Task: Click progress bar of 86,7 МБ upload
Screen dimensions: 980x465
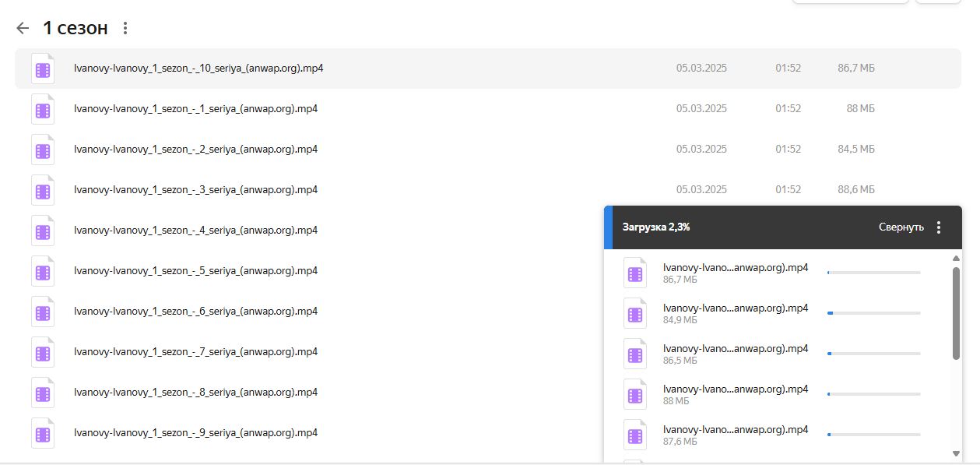Action: (x=874, y=273)
